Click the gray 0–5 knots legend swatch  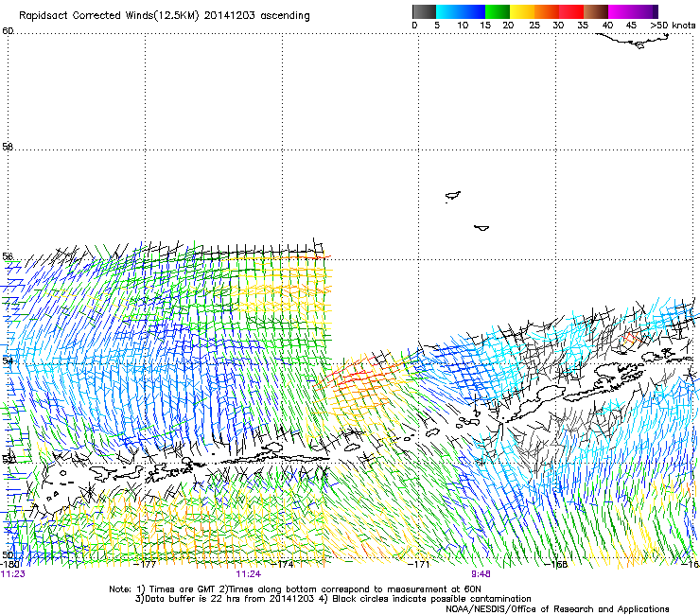pyautogui.click(x=424, y=11)
